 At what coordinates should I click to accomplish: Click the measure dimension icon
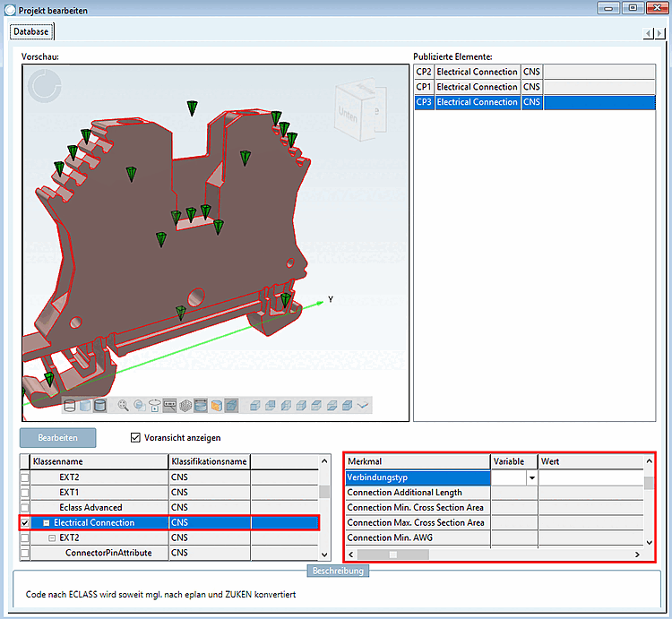pos(168,405)
